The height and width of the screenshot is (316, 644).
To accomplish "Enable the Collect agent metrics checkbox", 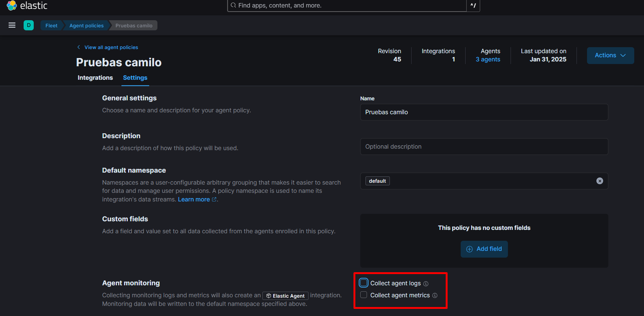I will (x=364, y=295).
